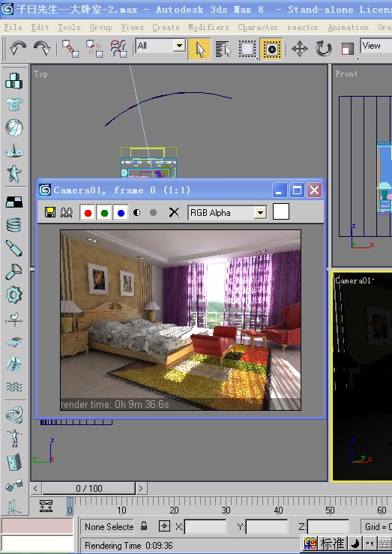392x554 pixels.
Task: Click the Z coordinate input field
Action: [x=328, y=527]
